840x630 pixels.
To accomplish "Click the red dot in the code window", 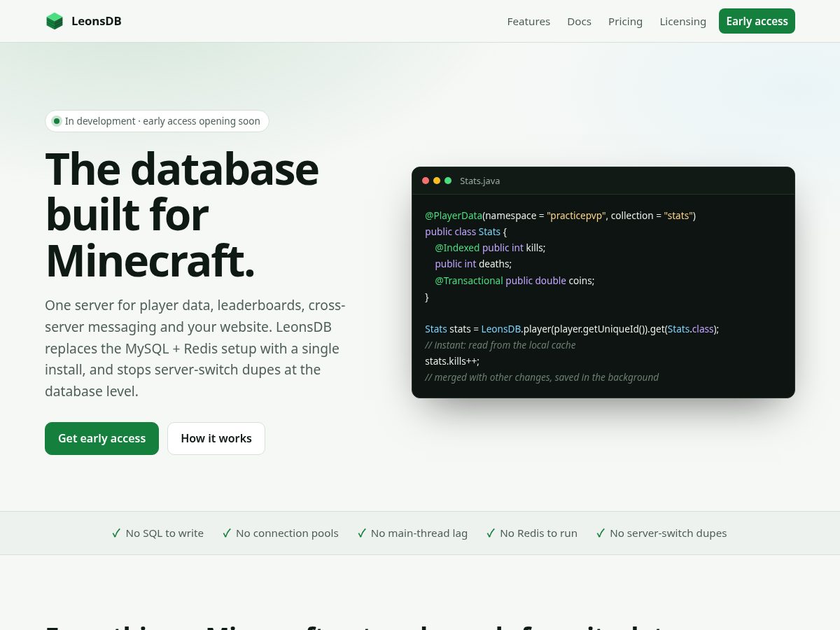I will [426, 181].
